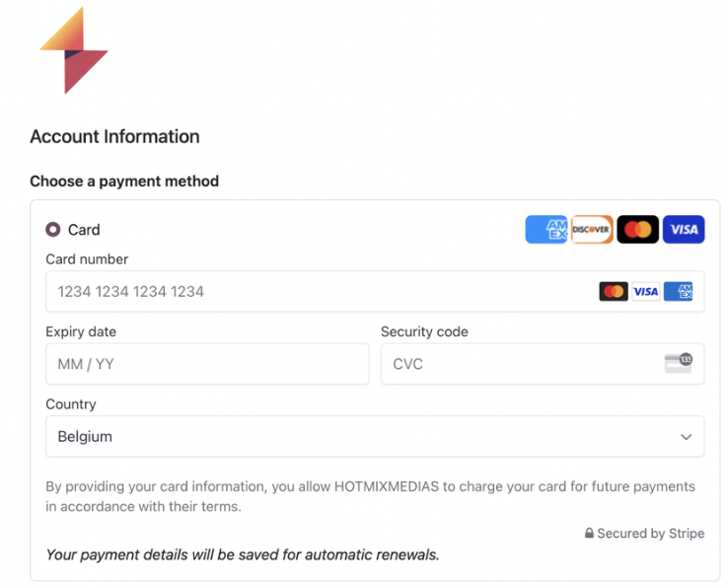
Task: Click Mastercard icon inside card number field
Action: [614, 292]
